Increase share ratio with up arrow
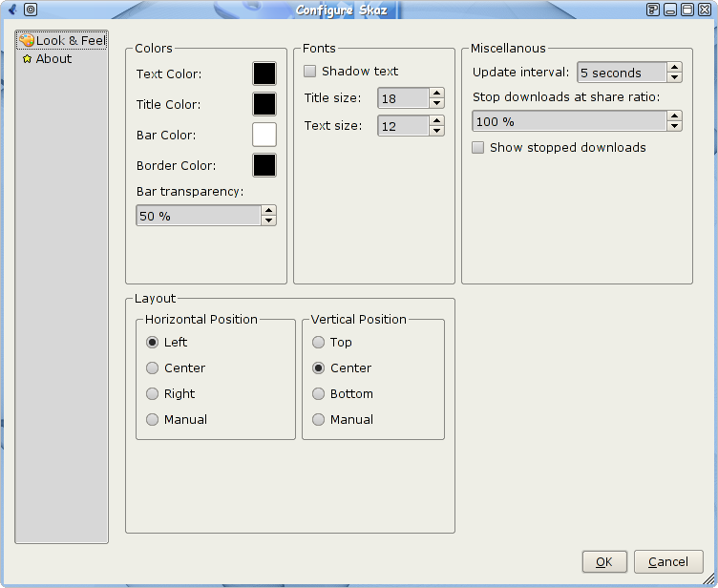This screenshot has width=718, height=588. coord(674,115)
